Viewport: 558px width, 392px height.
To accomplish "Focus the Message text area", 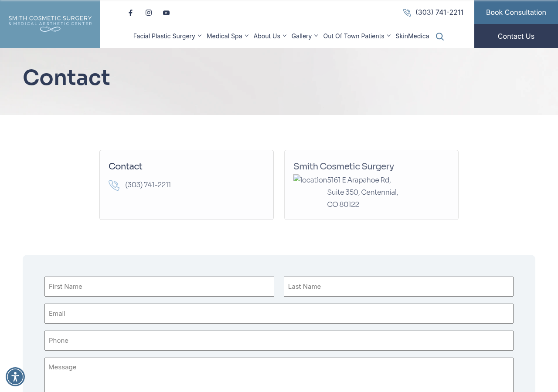I will pos(279,375).
